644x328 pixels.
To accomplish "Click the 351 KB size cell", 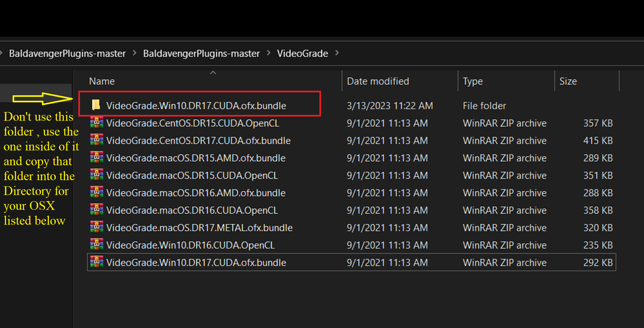I will [x=598, y=175].
